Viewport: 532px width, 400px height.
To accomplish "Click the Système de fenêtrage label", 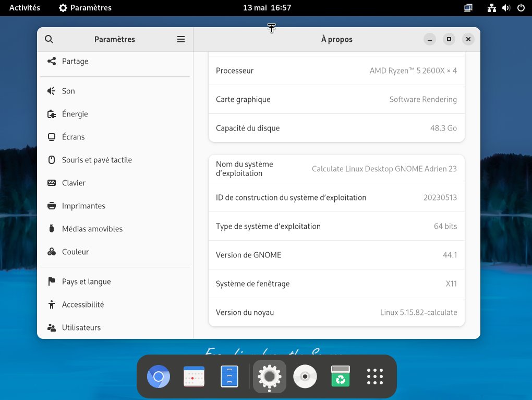I will [x=253, y=284].
